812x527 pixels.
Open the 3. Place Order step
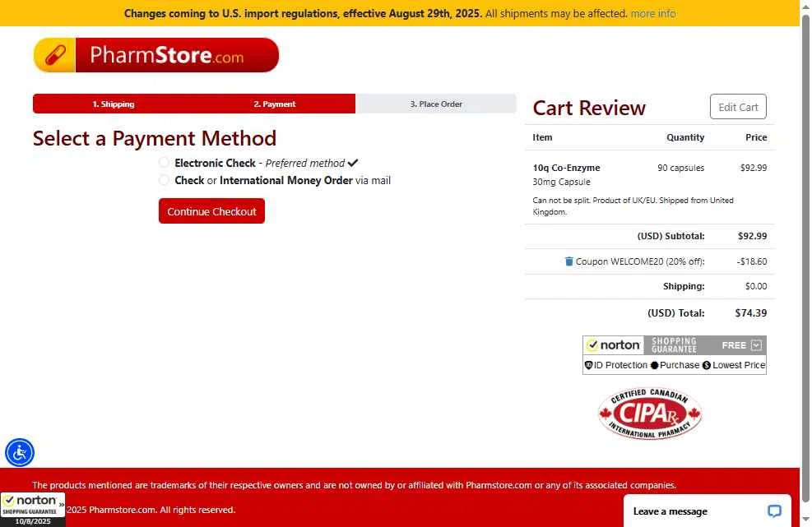click(x=436, y=104)
